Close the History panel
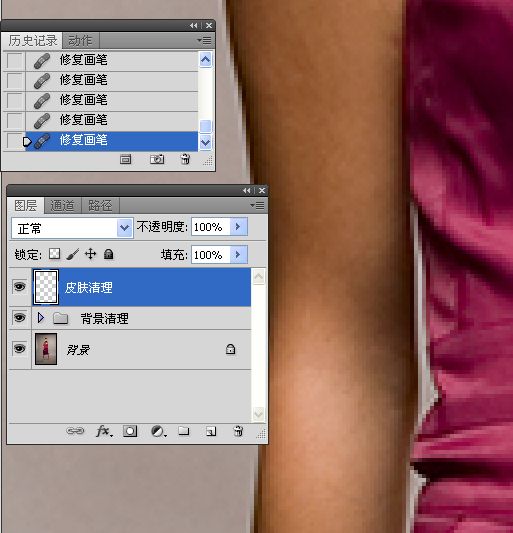Image resolution: width=513 pixels, height=533 pixels. pyautogui.click(x=209, y=25)
